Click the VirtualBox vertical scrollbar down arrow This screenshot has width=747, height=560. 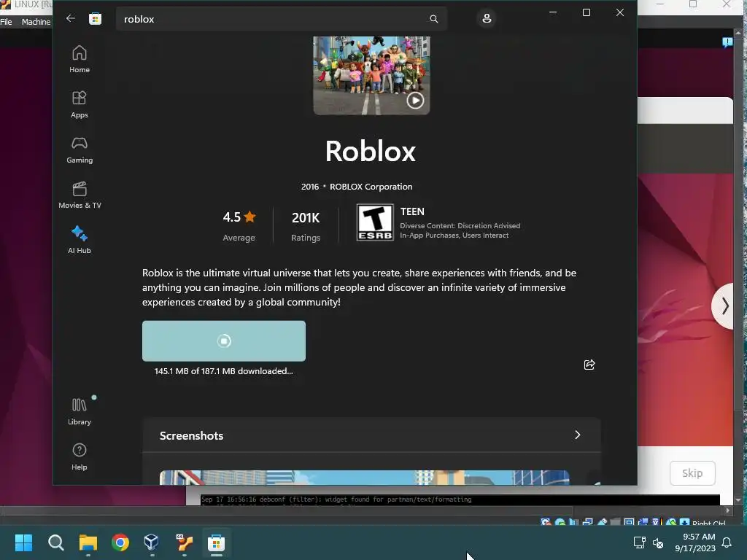click(738, 500)
